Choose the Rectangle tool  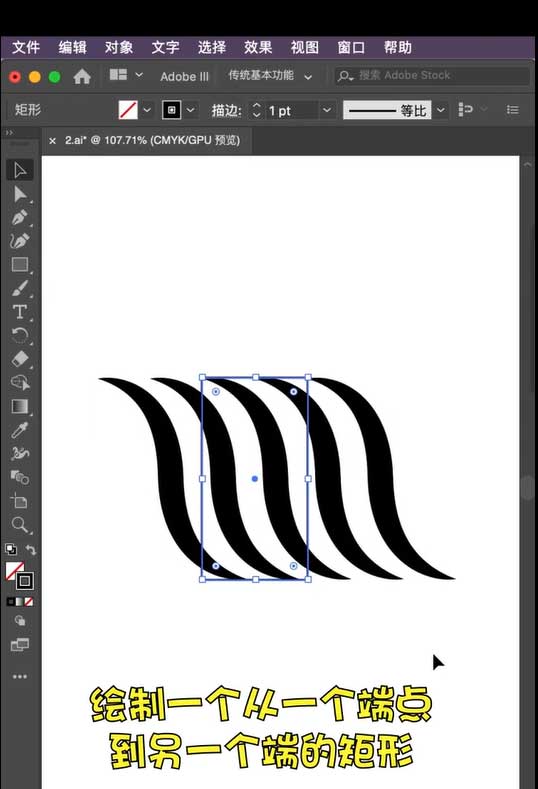[20, 265]
